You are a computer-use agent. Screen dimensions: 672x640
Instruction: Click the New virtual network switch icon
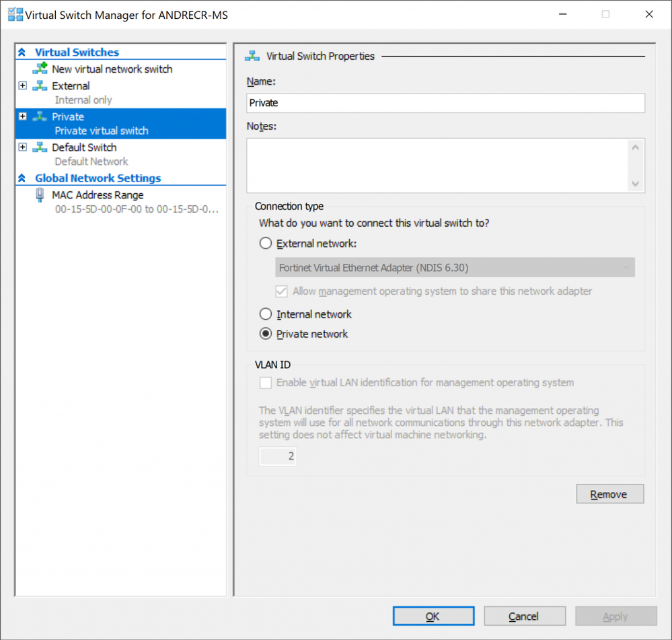(x=40, y=68)
